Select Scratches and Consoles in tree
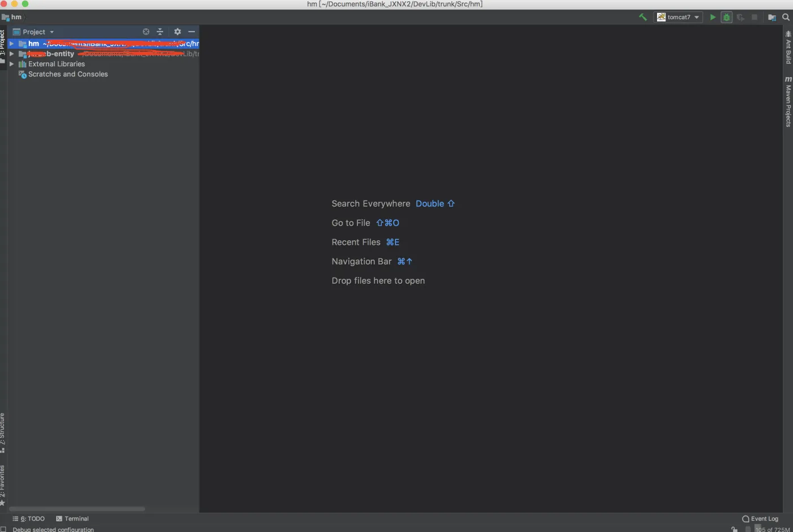The image size is (793, 532). pyautogui.click(x=68, y=74)
